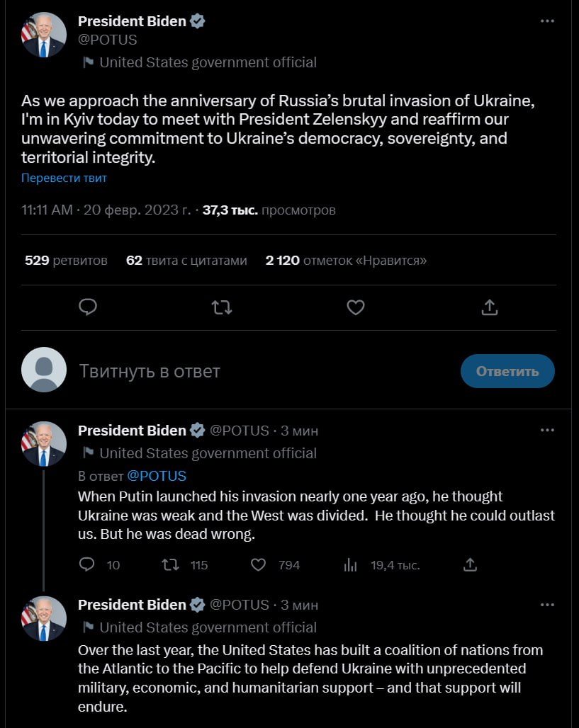The height and width of the screenshot is (728, 579).
Task: Click the share icon under main tweet
Action: (x=489, y=307)
